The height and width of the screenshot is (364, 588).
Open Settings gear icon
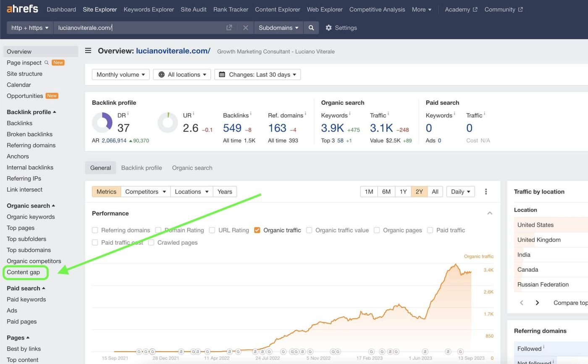(x=328, y=28)
